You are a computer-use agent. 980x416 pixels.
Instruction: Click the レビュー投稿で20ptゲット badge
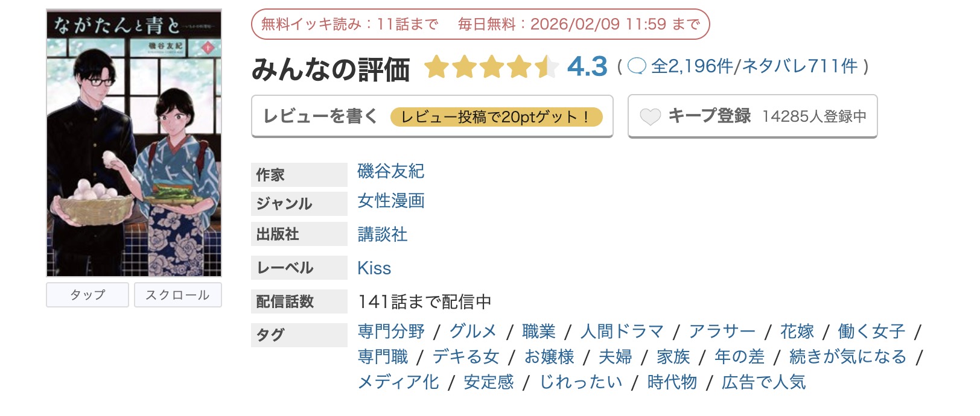coord(497,117)
